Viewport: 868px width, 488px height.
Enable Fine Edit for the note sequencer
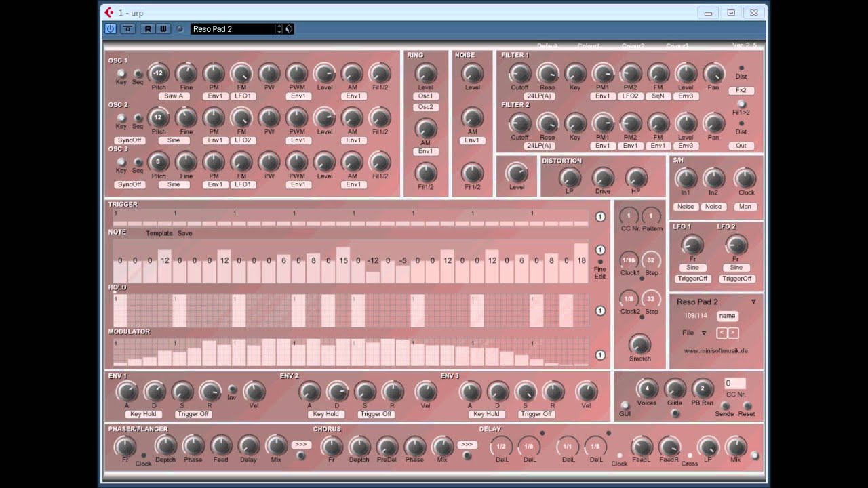click(600, 262)
